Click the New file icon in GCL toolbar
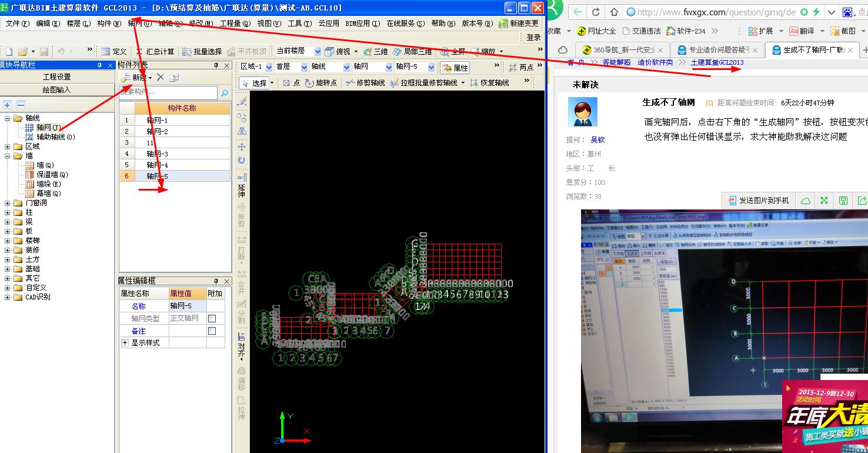 point(9,52)
